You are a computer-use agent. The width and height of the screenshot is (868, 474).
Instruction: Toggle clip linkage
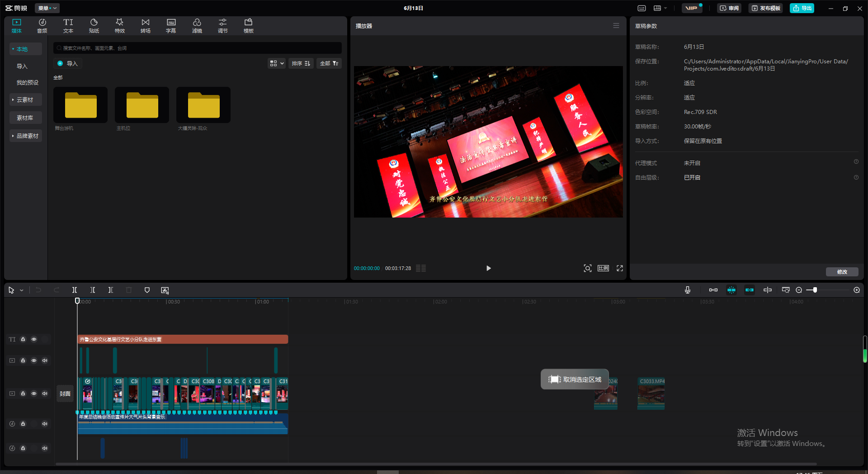[x=750, y=290]
